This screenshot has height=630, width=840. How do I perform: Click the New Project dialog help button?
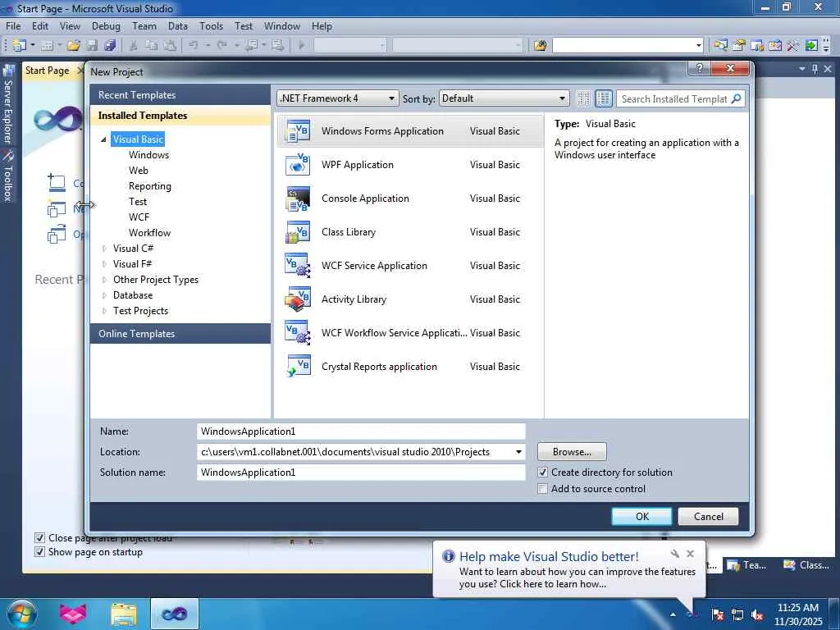(x=699, y=68)
